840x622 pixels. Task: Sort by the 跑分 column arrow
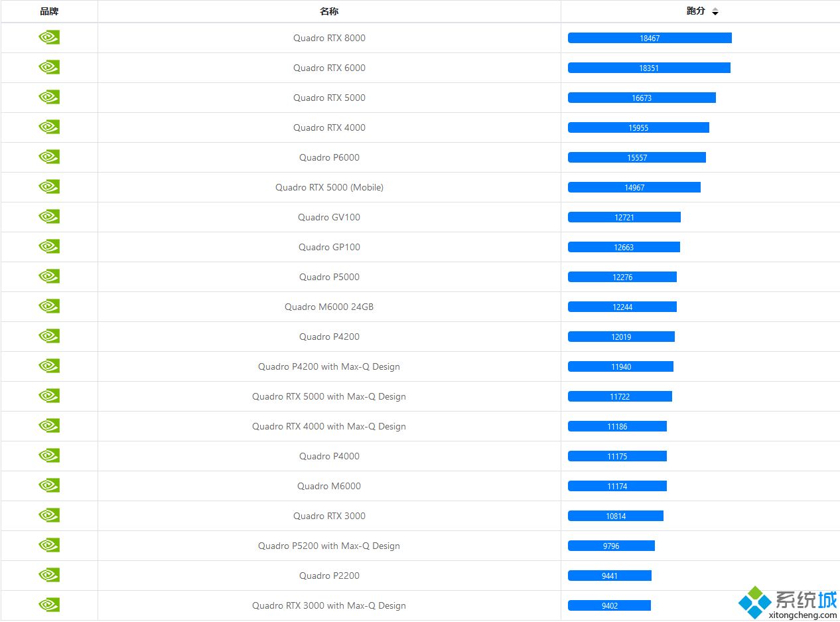715,12
